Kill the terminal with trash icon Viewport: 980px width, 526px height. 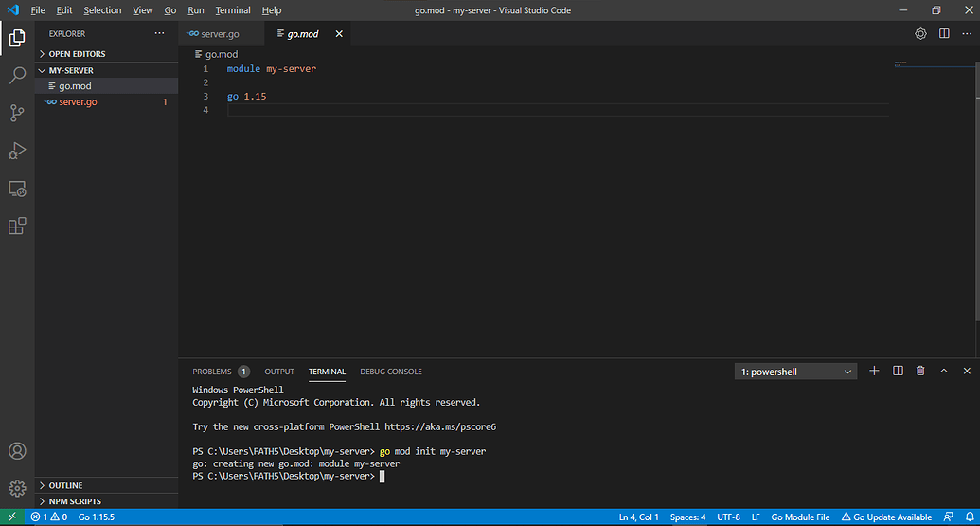[x=920, y=371]
